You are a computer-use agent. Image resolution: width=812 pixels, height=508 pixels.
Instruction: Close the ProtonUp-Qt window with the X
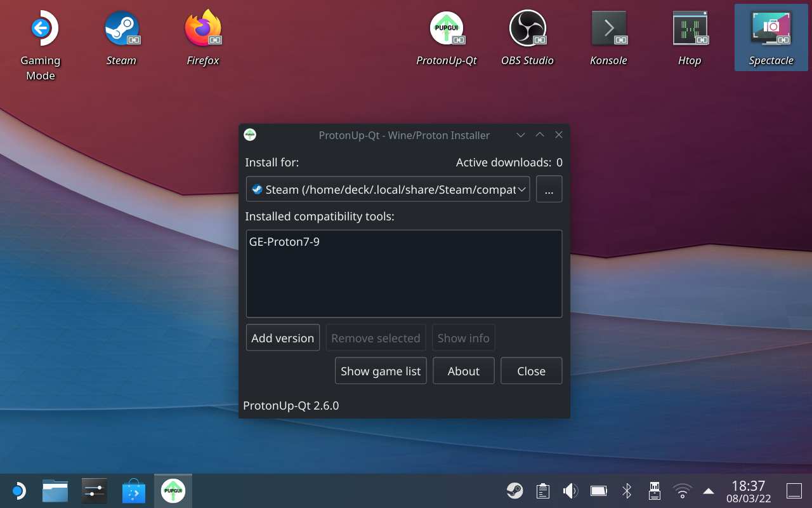[559, 135]
